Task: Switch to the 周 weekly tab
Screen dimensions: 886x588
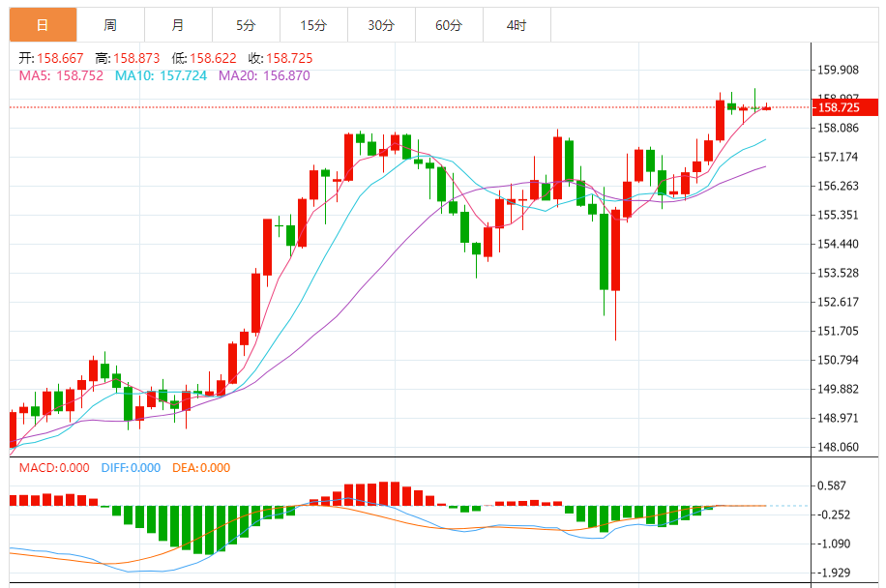Action: [x=110, y=25]
